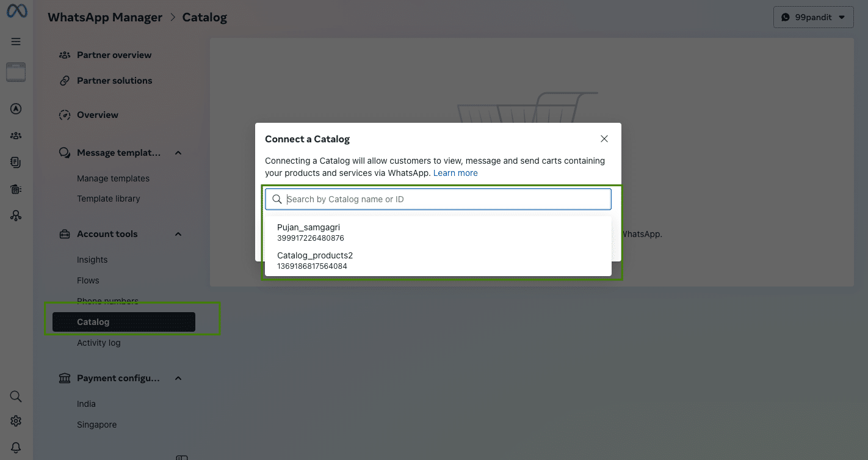
Task: Open Insights under Account tools
Action: click(92, 260)
